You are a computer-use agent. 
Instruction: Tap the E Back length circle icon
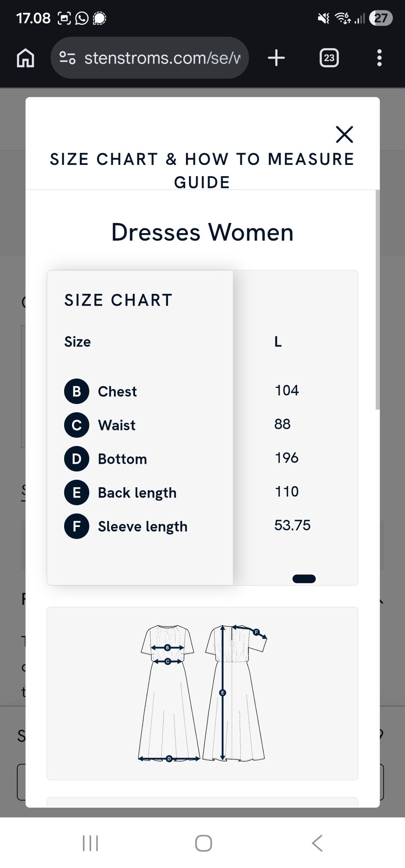point(76,492)
